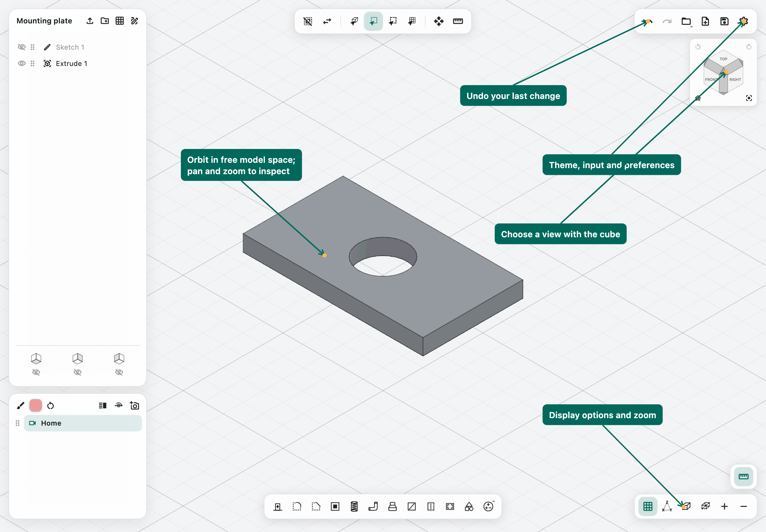Image resolution: width=766 pixels, height=532 pixels.
Task: Select the Shell tool icon
Action: click(x=335, y=506)
